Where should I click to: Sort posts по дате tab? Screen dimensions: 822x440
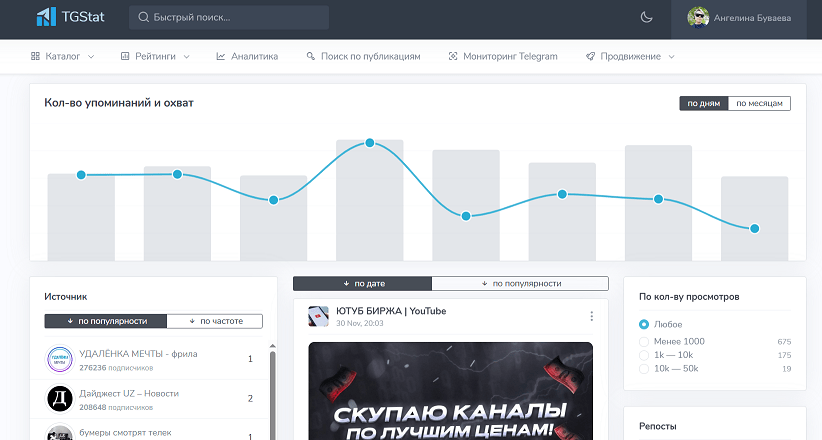pyautogui.click(x=362, y=283)
